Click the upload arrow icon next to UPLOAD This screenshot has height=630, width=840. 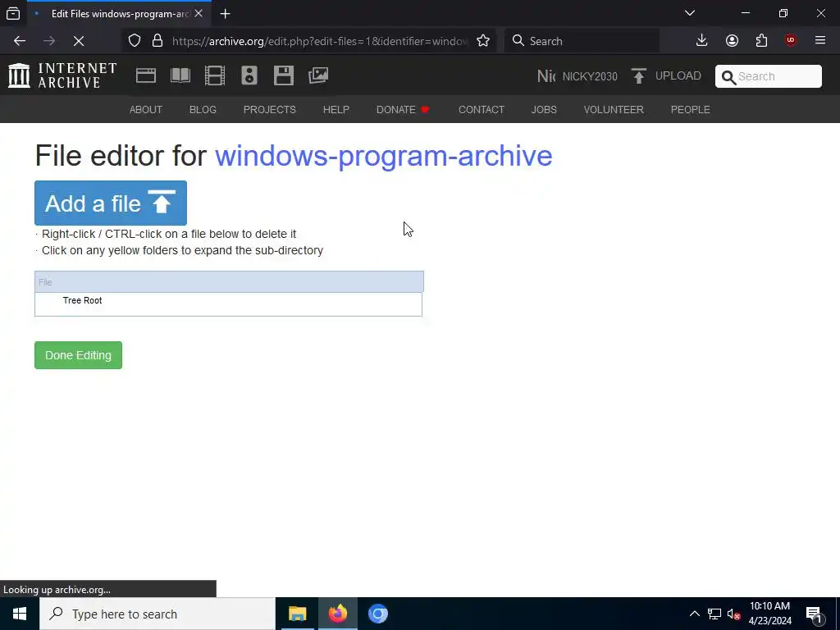pos(638,76)
